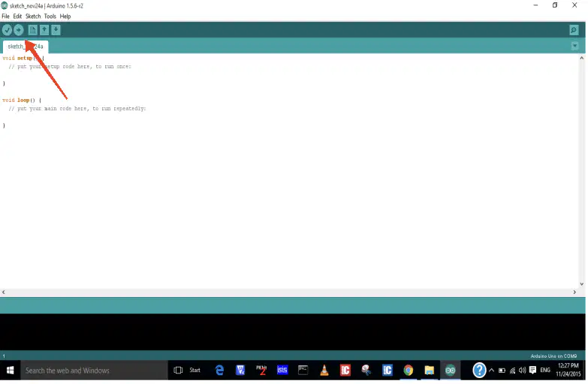Show hidden system tray icons chevron

pyautogui.click(x=491, y=370)
